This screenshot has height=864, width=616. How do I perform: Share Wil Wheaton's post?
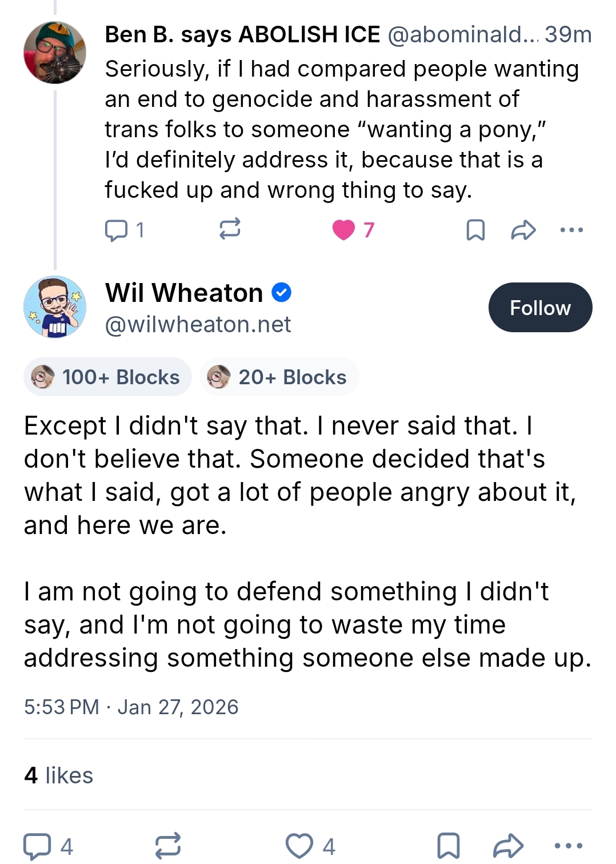coord(508,846)
